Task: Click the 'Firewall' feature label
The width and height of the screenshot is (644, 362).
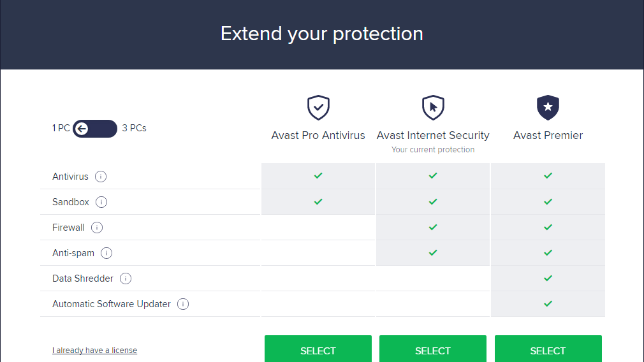Action: click(68, 228)
